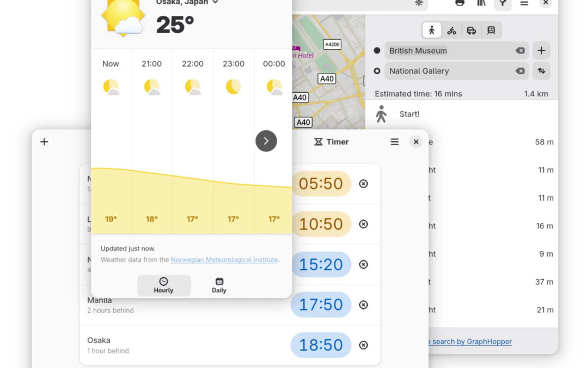Click the British Museum start field
The height and width of the screenshot is (368, 588).
(x=456, y=51)
